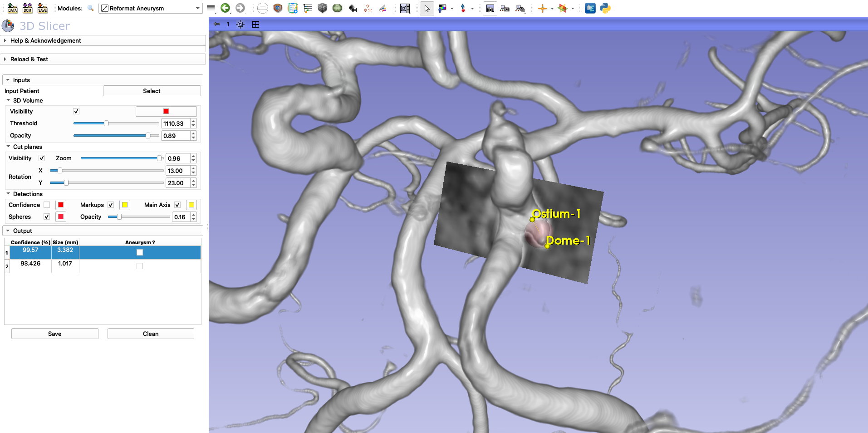Click the DATA load icon
868x433 pixels.
coord(13,8)
